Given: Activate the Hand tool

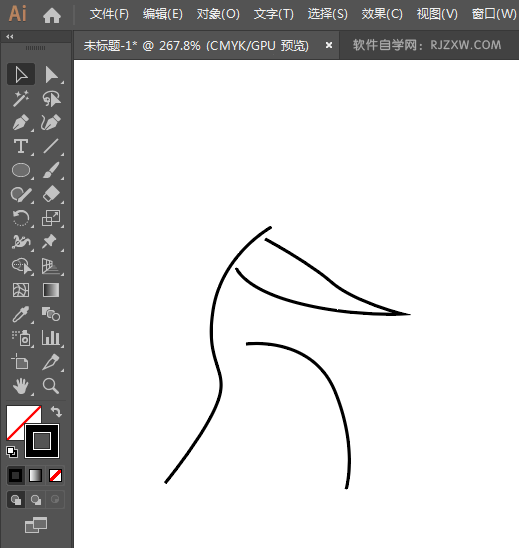Looking at the screenshot, I should [21, 386].
